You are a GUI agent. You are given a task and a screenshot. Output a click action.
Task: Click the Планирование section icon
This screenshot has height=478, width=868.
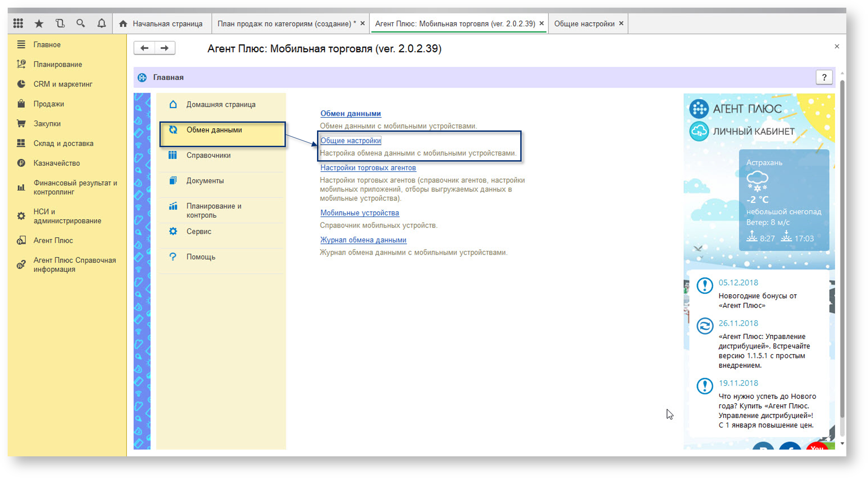[x=21, y=64]
